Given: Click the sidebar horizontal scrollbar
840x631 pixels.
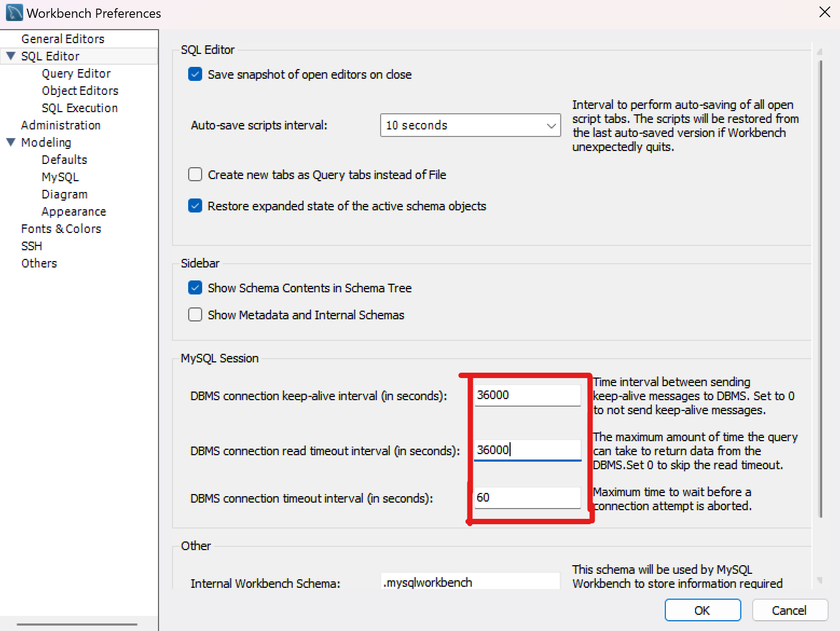Looking at the screenshot, I should [x=77, y=624].
